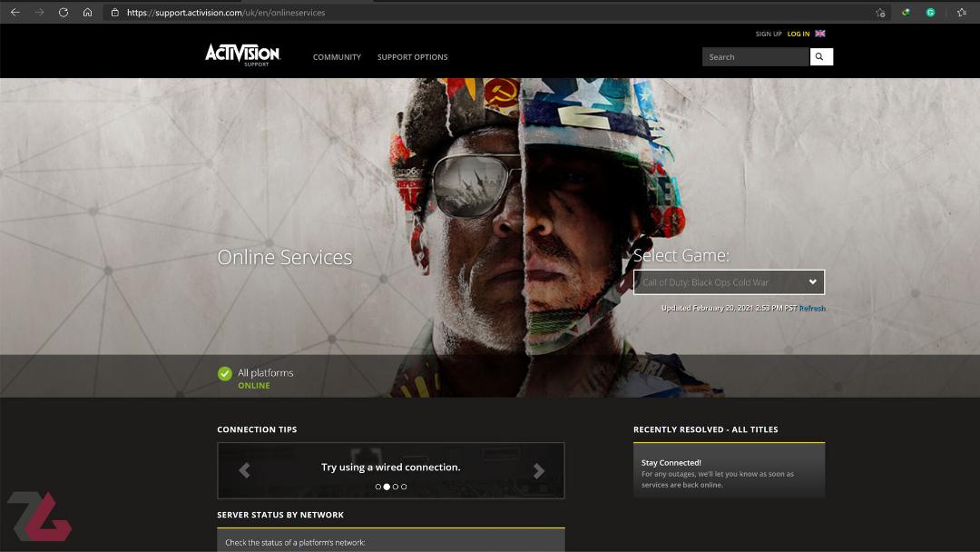
Task: Select first connection tip dot
Action: pos(378,487)
